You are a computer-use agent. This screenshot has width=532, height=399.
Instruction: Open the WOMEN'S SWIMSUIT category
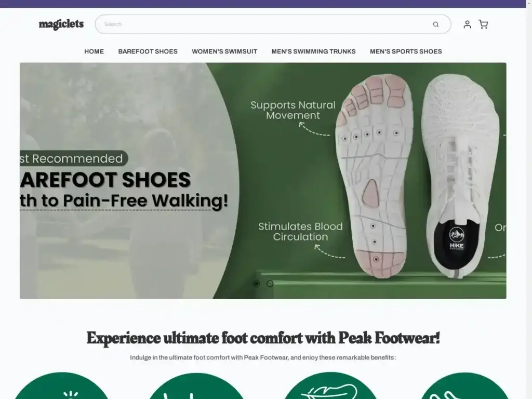coord(224,51)
